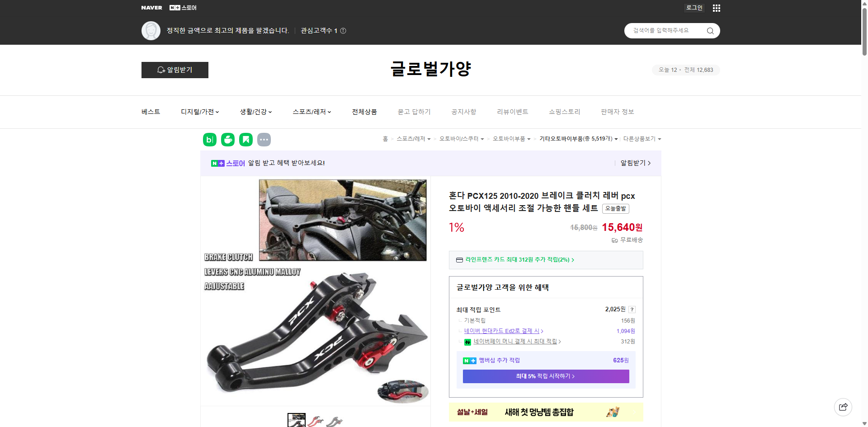The width and height of the screenshot is (868, 427).
Task: Click the 로그인 button
Action: pos(694,8)
